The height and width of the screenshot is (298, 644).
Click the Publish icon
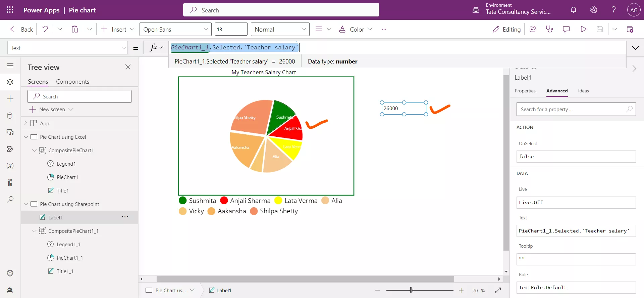click(x=630, y=29)
